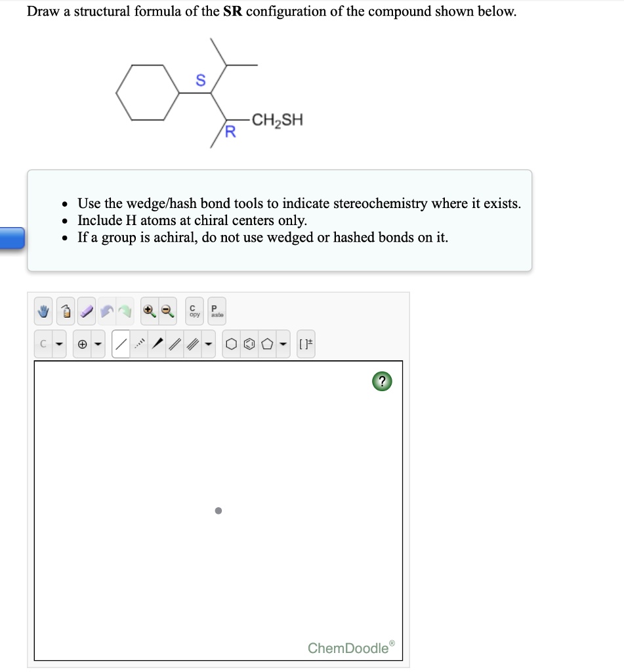
Task: Open the charge tool dropdown
Action: point(98,343)
